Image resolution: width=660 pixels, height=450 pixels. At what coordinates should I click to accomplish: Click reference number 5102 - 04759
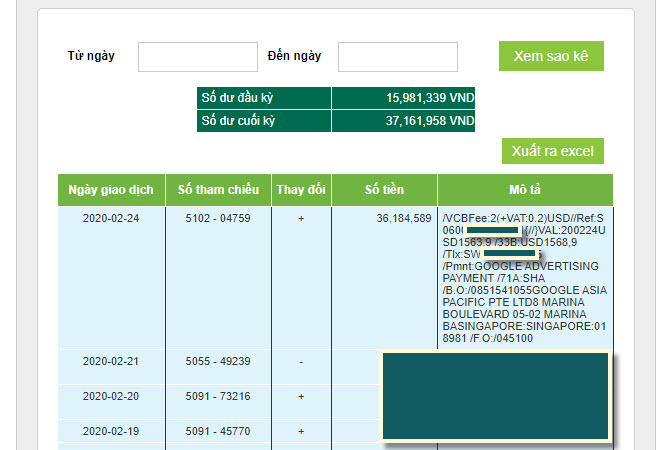coord(218,218)
